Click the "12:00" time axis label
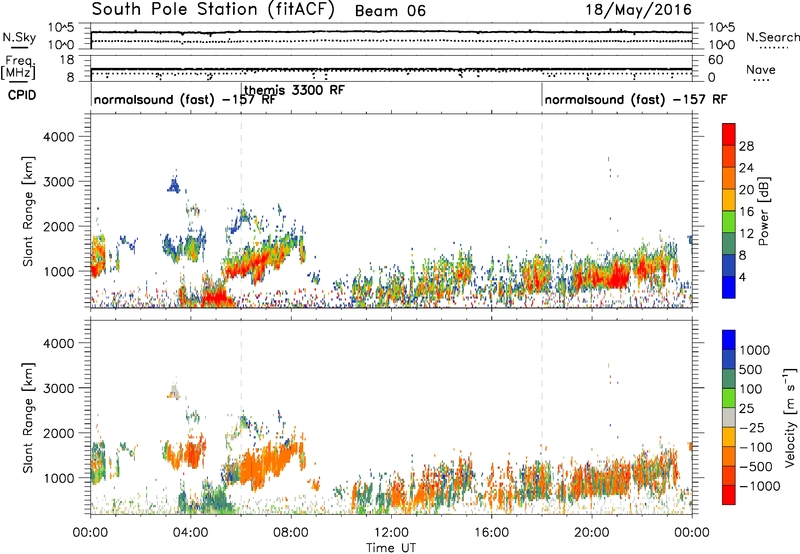The image size is (800, 554). click(x=391, y=533)
